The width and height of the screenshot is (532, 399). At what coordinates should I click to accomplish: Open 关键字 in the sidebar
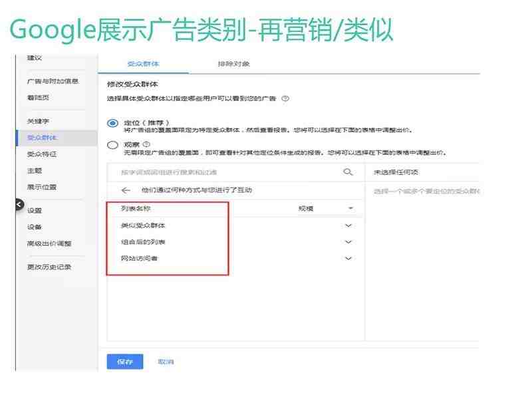38,121
